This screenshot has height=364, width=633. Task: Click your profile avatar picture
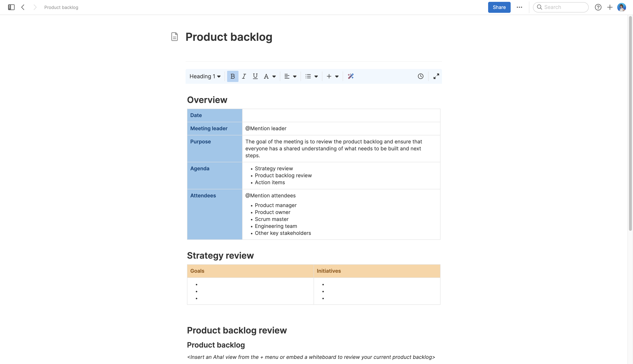622,7
